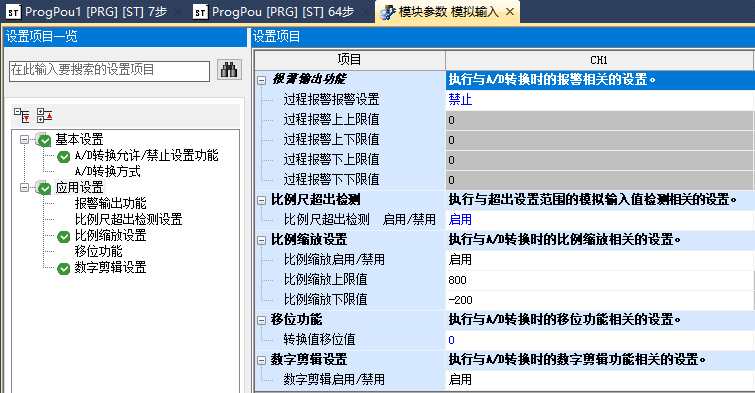Collapse the 应用设置 tree node
Viewport: 755px width, 393px height.
click(x=24, y=187)
